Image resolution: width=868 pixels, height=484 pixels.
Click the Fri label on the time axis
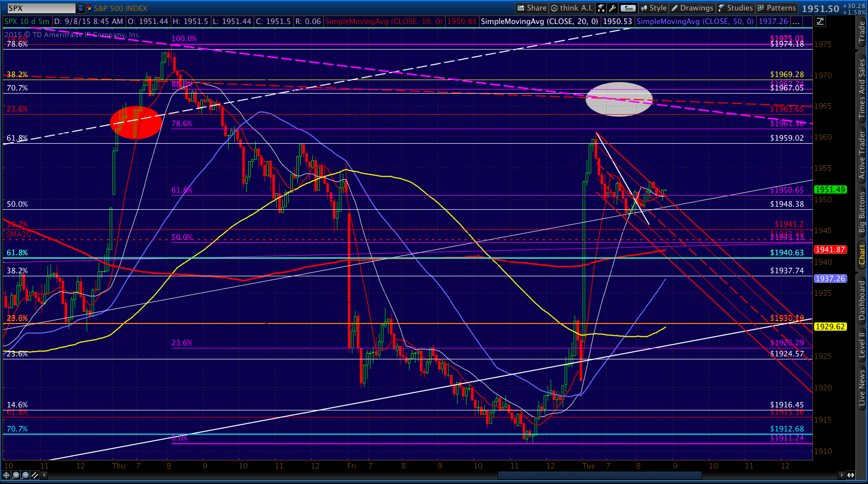pos(352,466)
